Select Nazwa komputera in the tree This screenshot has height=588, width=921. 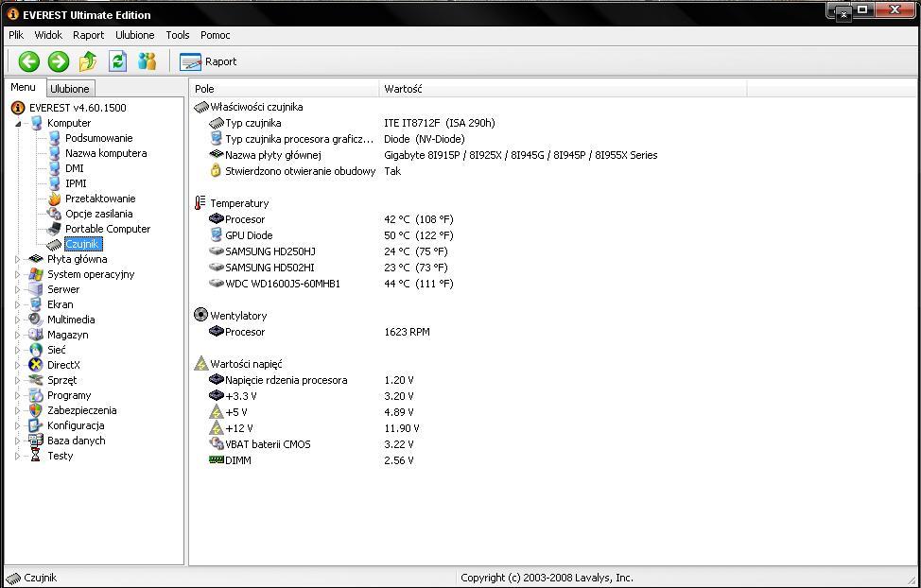coord(106,153)
